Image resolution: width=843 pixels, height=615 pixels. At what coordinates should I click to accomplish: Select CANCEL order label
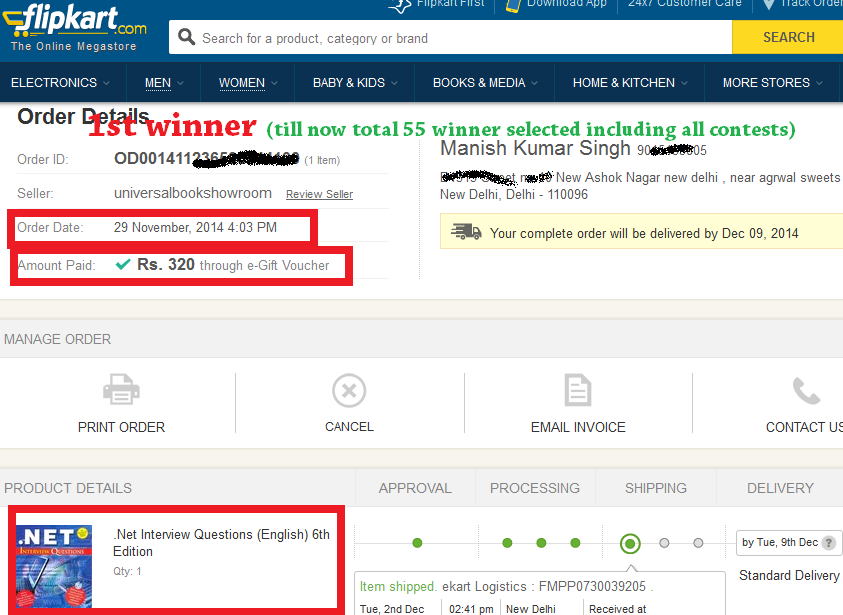(x=349, y=427)
